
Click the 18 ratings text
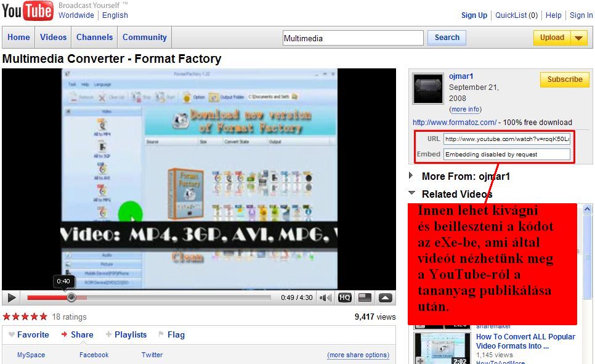point(70,317)
